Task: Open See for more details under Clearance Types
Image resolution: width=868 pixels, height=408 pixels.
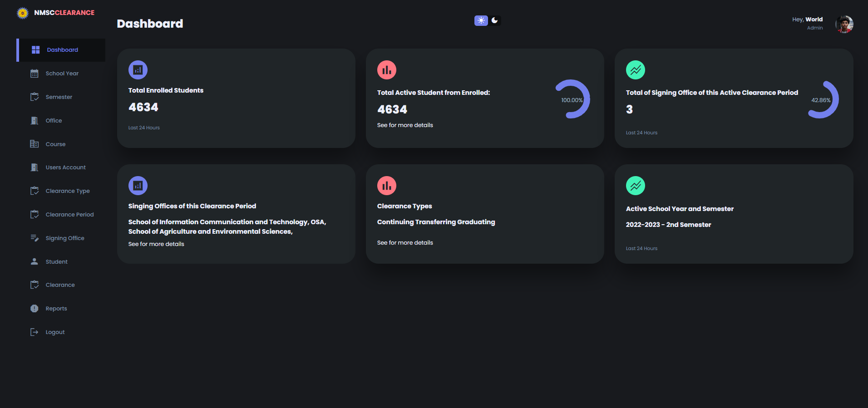Action: click(x=405, y=243)
